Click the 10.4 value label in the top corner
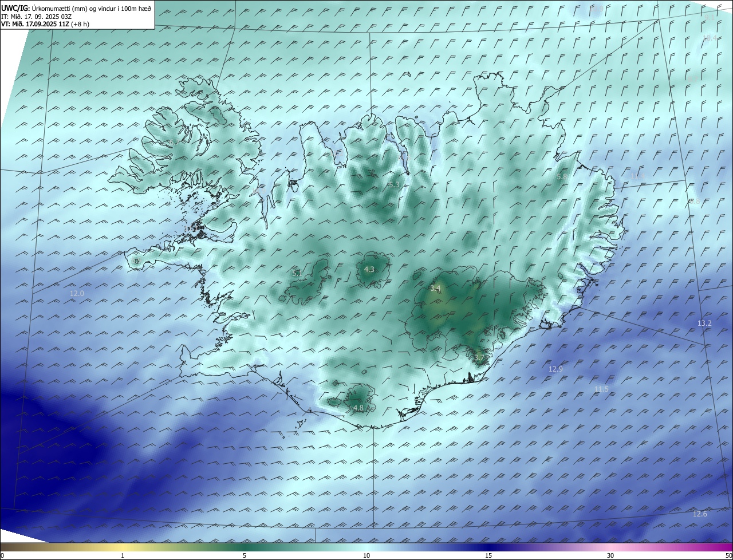This screenshot has height=560, width=733. (x=710, y=38)
